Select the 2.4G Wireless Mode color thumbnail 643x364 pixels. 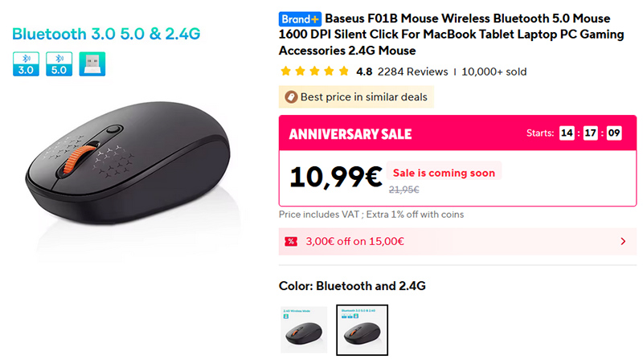click(x=303, y=329)
